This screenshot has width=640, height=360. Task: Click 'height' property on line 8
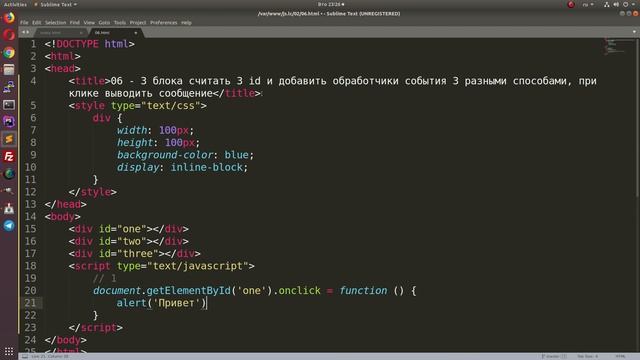coord(135,142)
